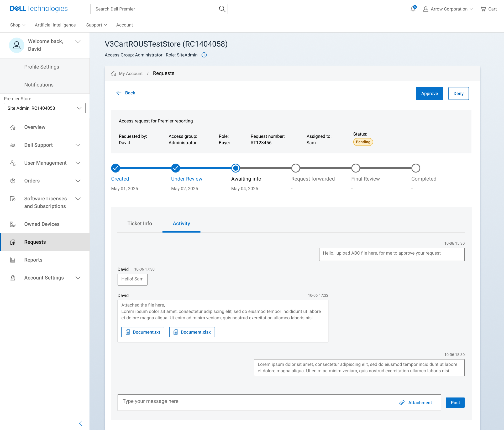Open the notifications bell icon
The image size is (504, 430).
coord(413,9)
